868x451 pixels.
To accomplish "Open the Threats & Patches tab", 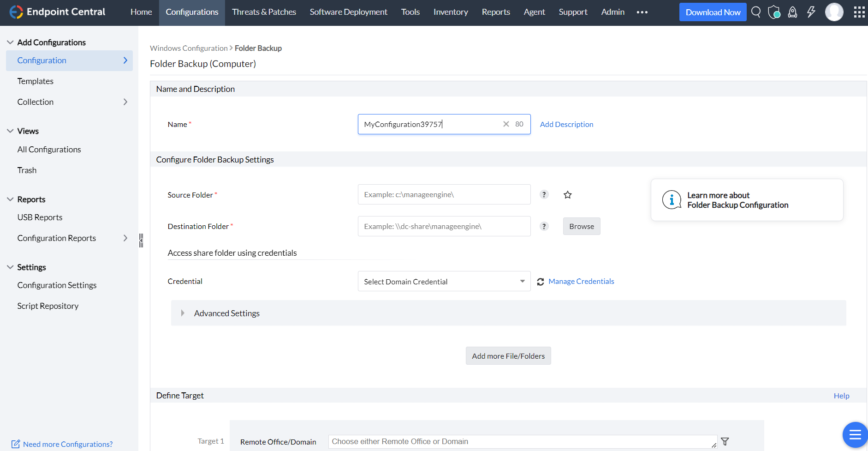I will 264,12.
